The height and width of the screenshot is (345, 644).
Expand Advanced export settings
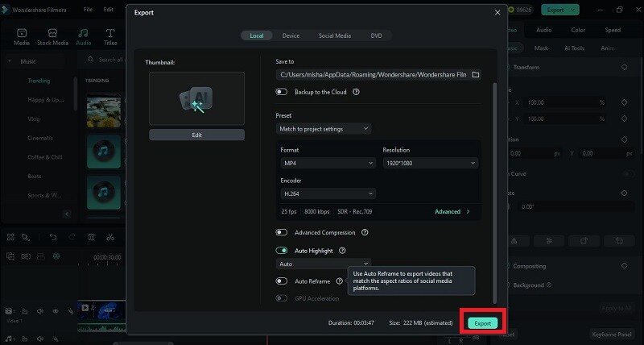[x=452, y=212]
